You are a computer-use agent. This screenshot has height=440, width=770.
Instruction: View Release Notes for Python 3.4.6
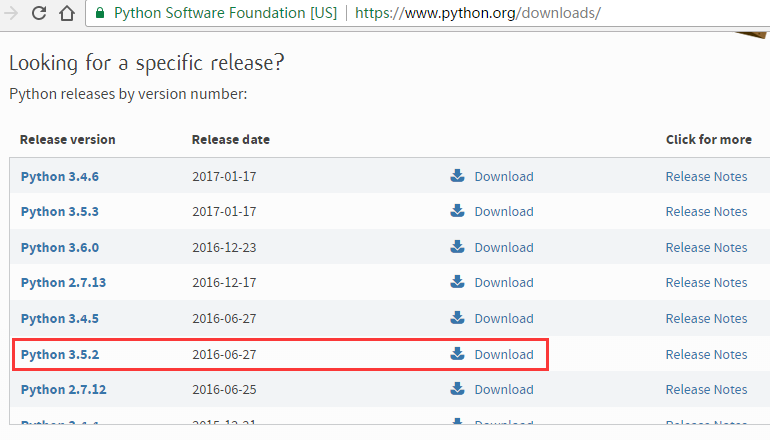(706, 177)
